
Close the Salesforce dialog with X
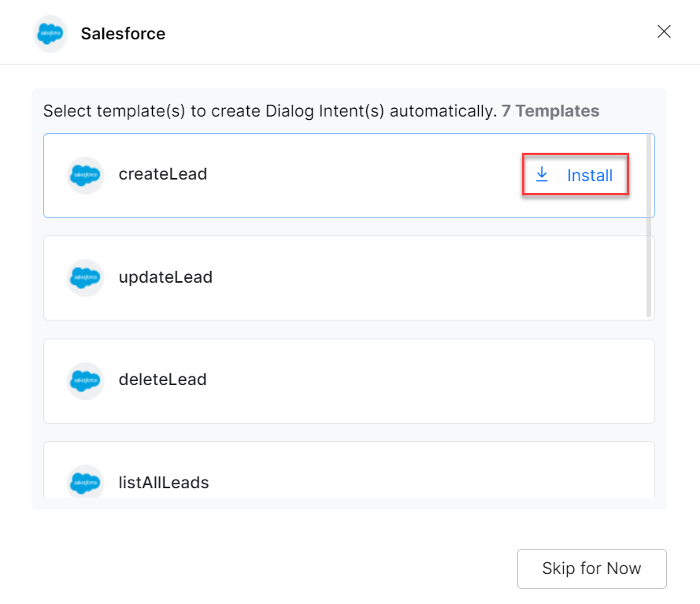(x=664, y=31)
